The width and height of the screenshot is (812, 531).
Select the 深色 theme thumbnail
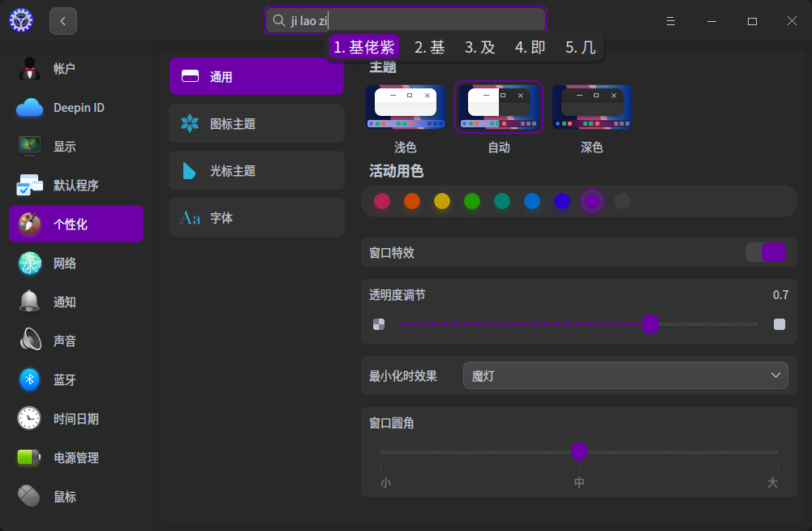point(592,107)
